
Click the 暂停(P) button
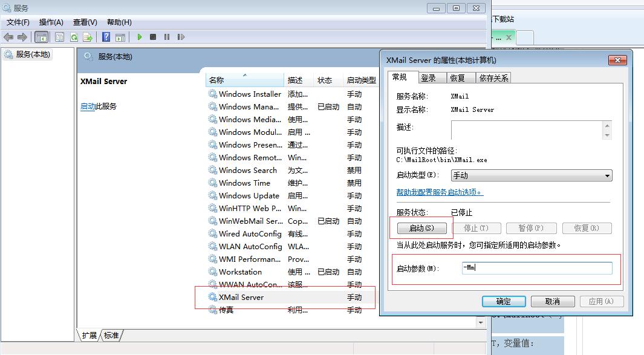pos(531,228)
